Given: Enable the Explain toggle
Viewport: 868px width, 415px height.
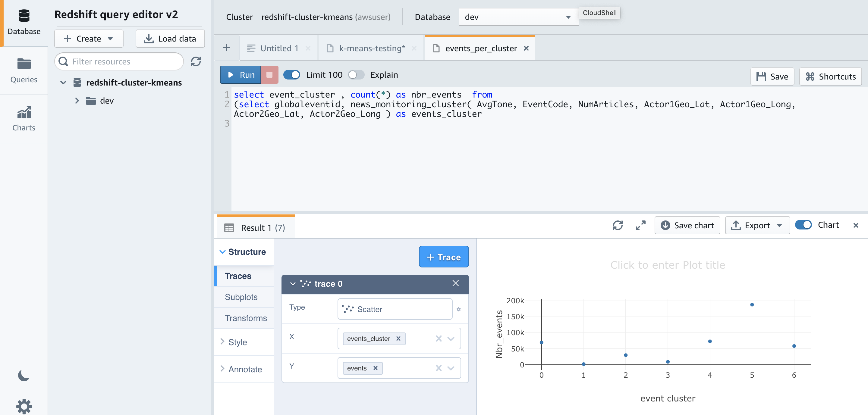Looking at the screenshot, I should (x=356, y=75).
